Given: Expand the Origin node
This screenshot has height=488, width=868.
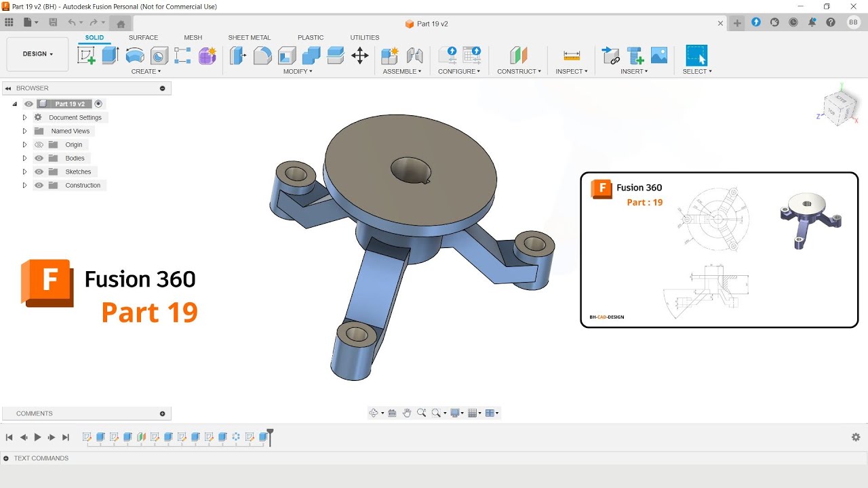Looking at the screenshot, I should click(x=24, y=144).
